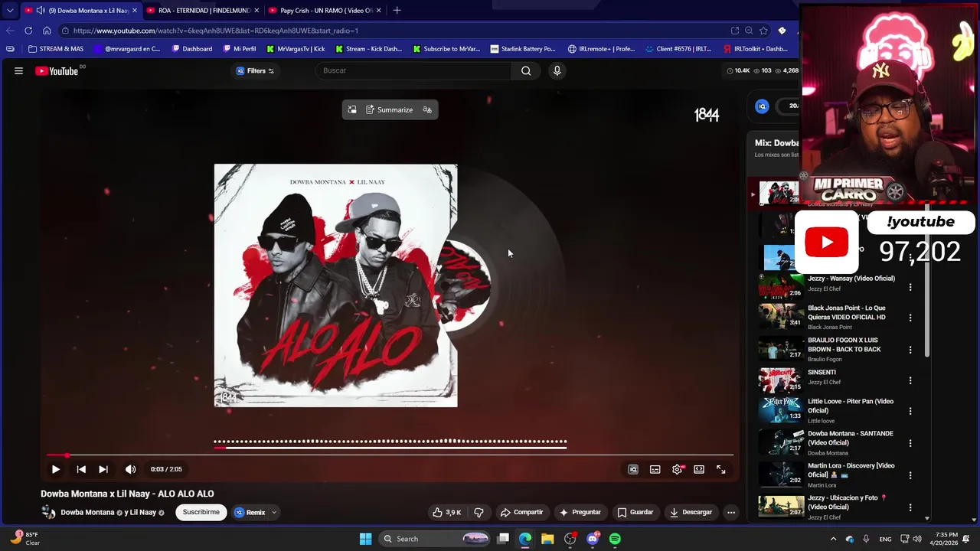Open options for Little Loove Piter Pan

(910, 411)
